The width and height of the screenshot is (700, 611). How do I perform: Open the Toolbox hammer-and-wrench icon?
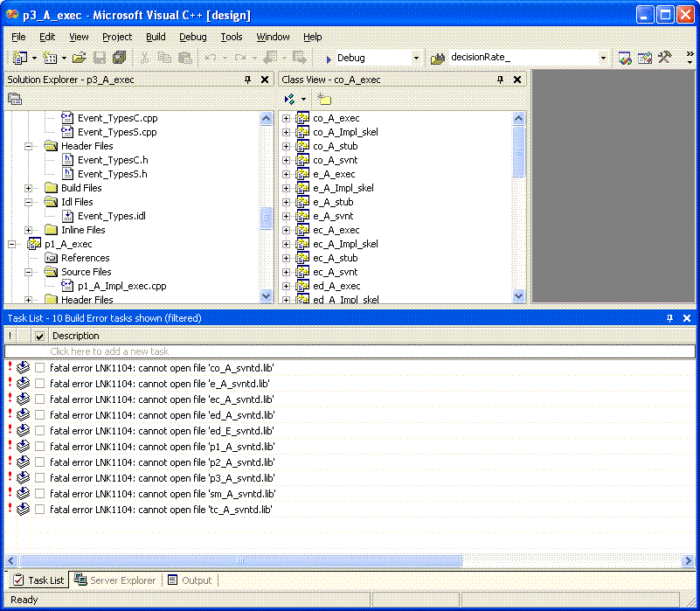664,57
